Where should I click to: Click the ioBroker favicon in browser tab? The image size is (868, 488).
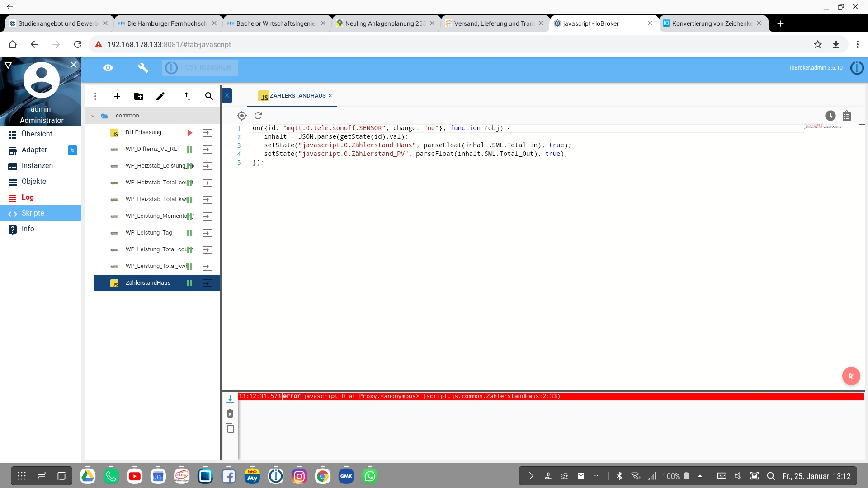point(557,23)
